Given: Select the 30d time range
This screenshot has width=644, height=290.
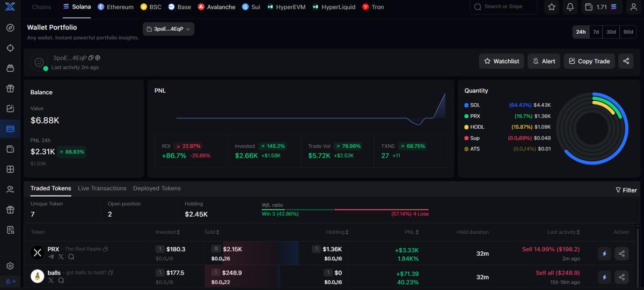Looking at the screenshot, I should point(611,32).
